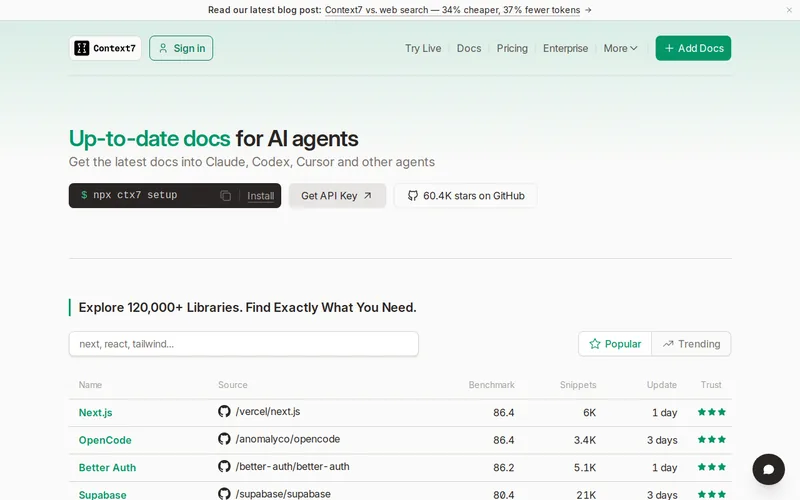Open the chat support bubble
This screenshot has width=800, height=500.
768,469
